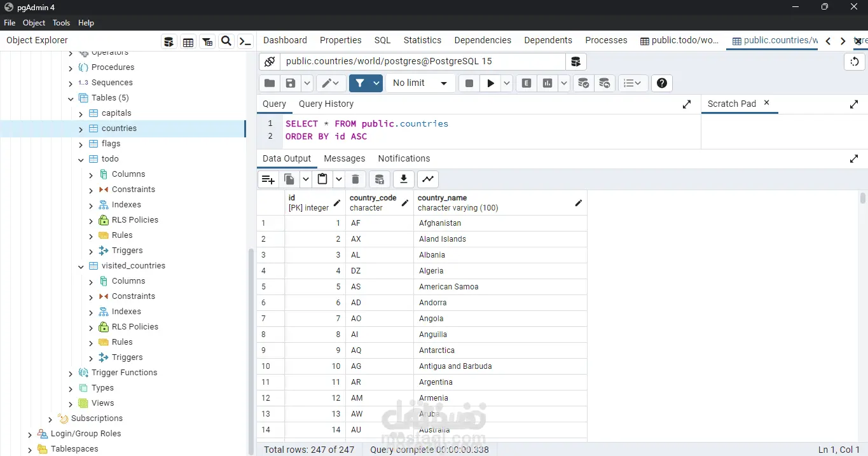Click the Explain (E) toolbar icon
Viewport: 868px width, 456px height.
(527, 83)
